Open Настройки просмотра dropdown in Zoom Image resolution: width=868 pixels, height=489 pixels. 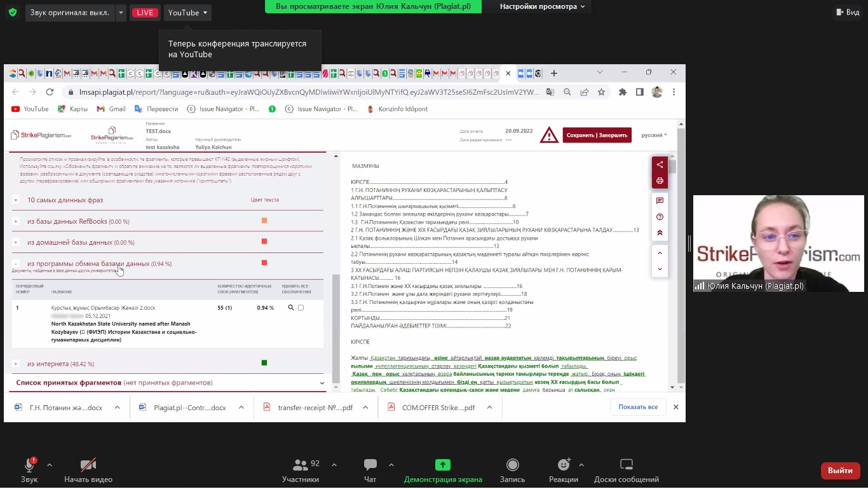pos(542,6)
